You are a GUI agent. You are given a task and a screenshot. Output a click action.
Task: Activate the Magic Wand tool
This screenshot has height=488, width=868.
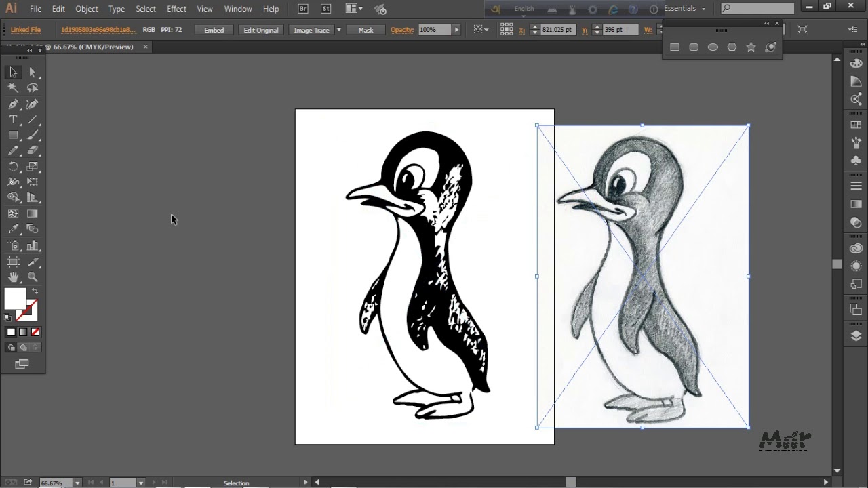[13, 88]
